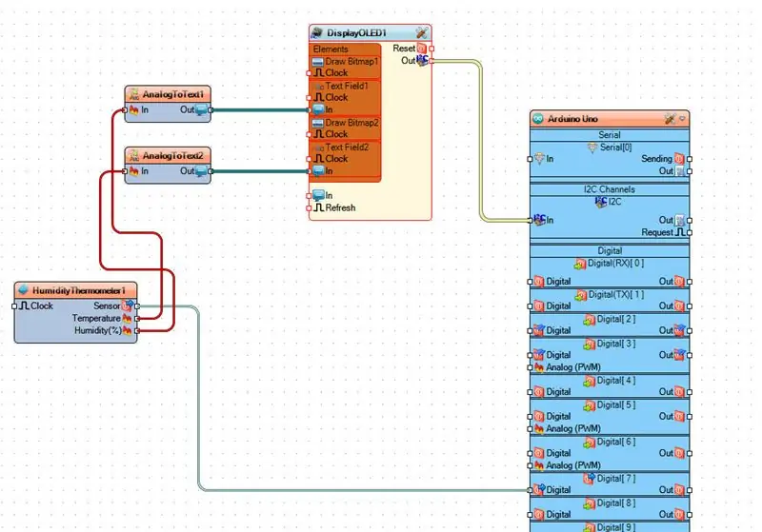Click the I2C Channels section header
This screenshot has height=532, width=762.
coord(610,189)
